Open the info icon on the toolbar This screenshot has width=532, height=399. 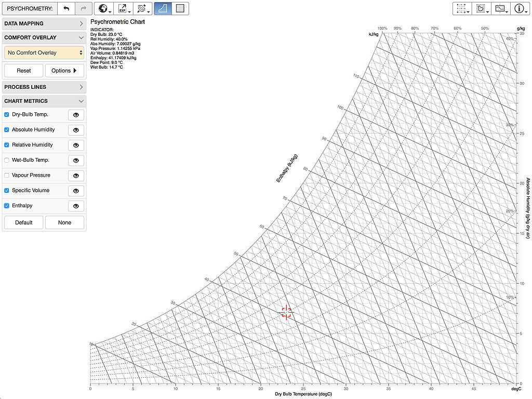coord(519,8)
